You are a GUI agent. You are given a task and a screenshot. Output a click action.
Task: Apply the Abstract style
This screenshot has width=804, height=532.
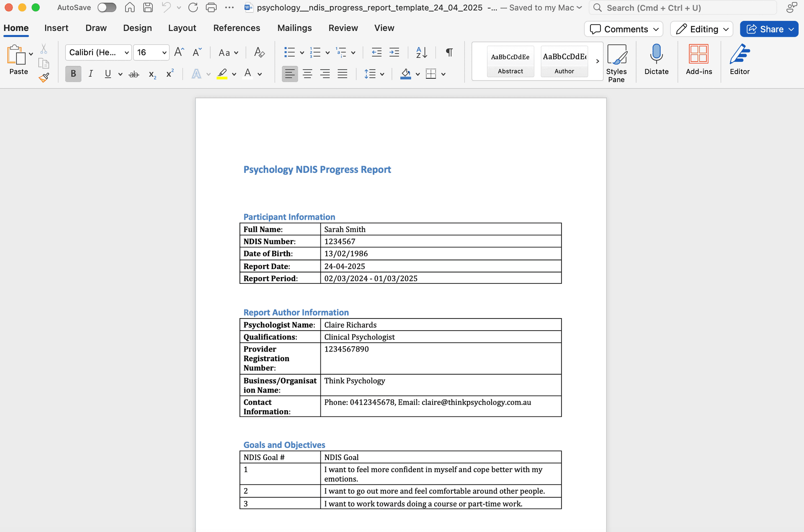click(x=510, y=62)
